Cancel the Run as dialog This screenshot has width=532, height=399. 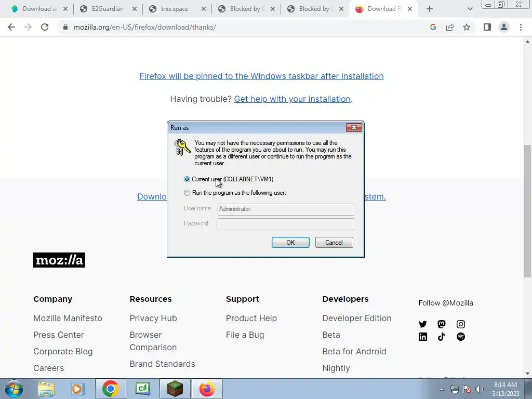tap(334, 242)
